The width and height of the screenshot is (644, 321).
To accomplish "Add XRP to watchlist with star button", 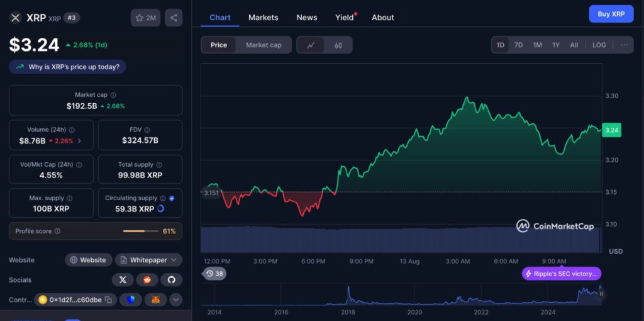I will pos(146,18).
